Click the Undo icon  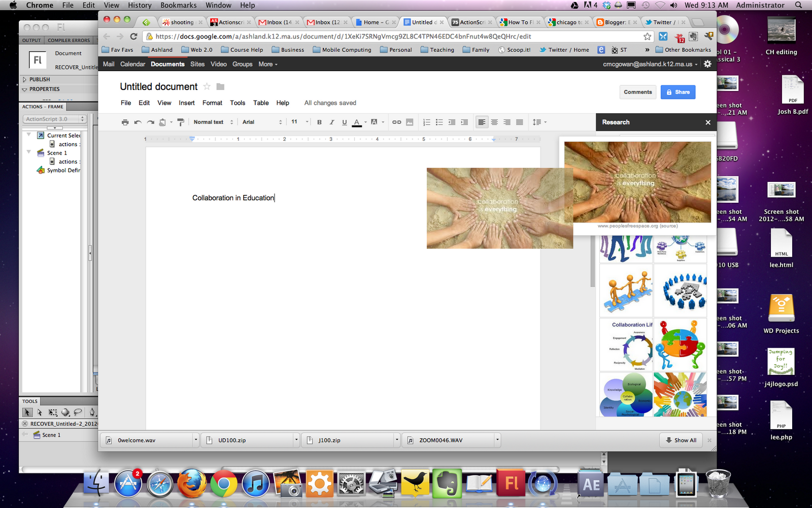[138, 122]
